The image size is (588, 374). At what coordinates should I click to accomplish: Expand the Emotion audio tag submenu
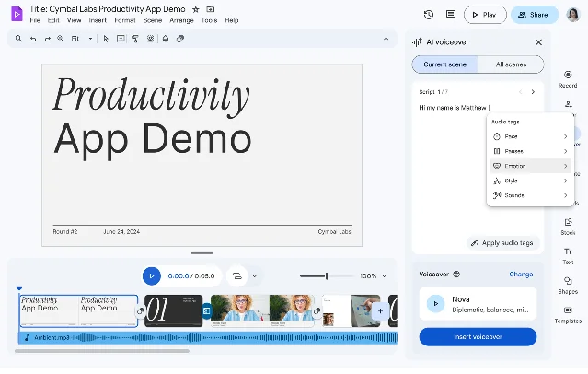pyautogui.click(x=530, y=166)
